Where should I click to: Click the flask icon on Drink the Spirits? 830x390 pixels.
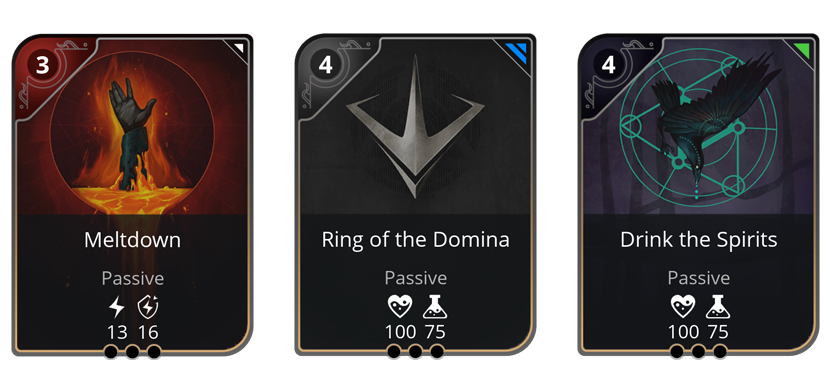click(x=718, y=307)
